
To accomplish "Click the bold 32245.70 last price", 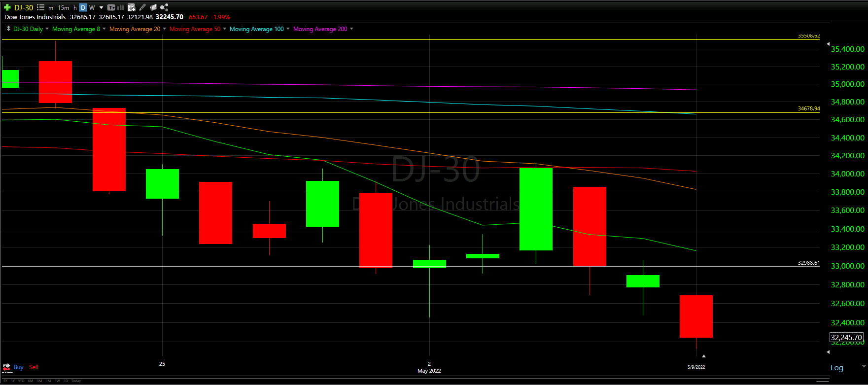I will [170, 17].
